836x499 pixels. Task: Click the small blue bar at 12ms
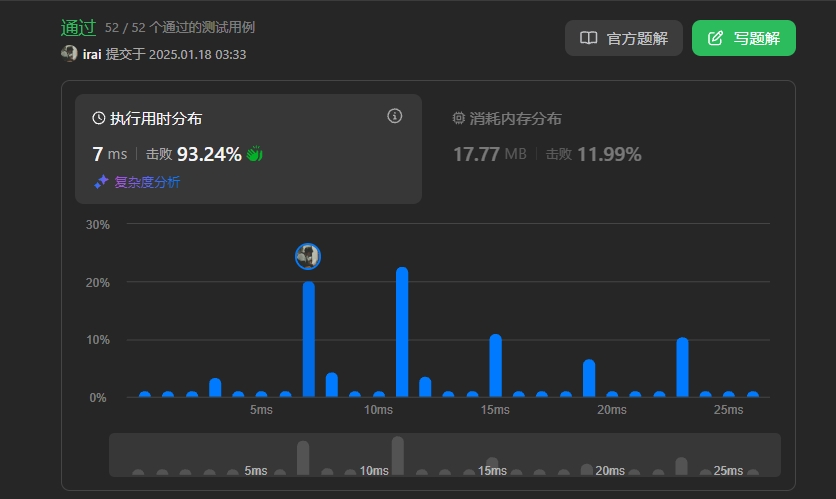coord(425,387)
